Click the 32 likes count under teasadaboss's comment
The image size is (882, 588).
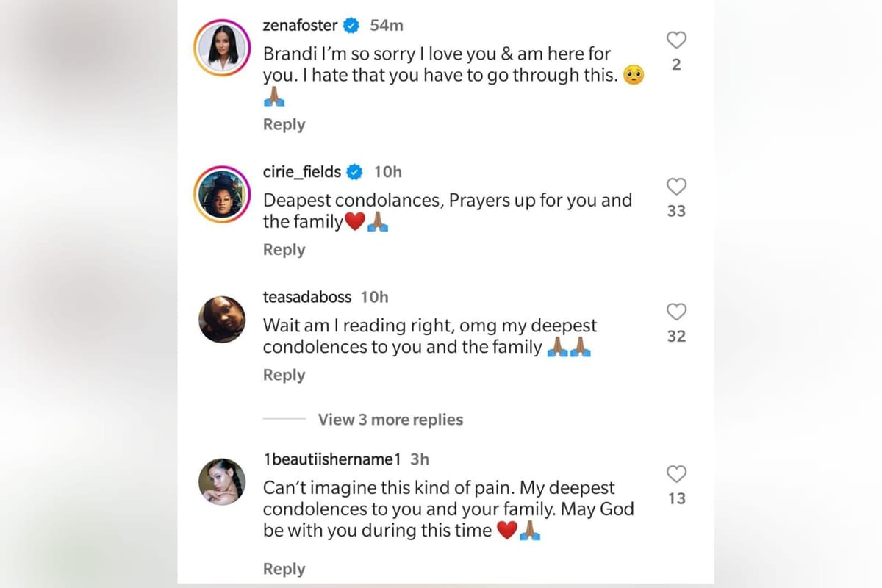[x=676, y=337]
